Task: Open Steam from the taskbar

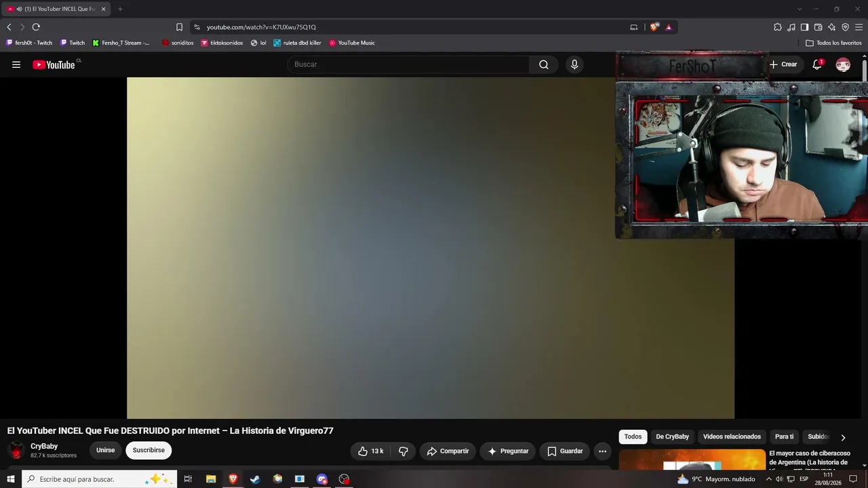Action: [255, 479]
